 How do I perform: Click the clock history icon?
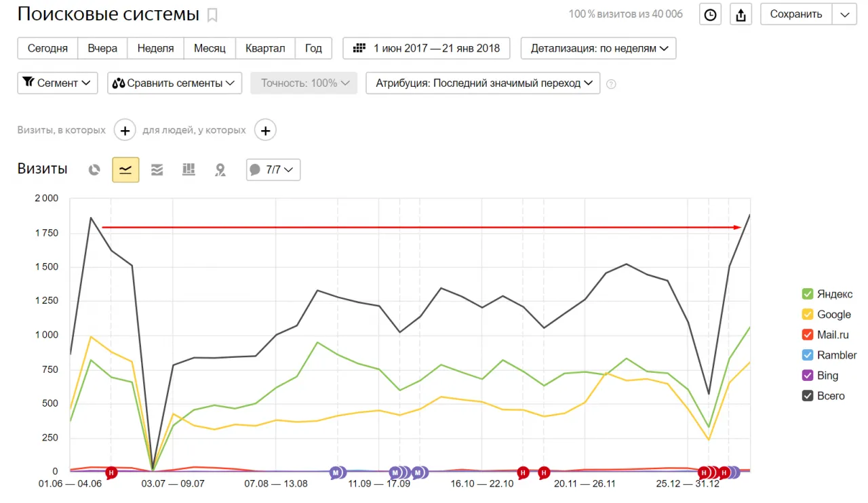[x=710, y=14]
